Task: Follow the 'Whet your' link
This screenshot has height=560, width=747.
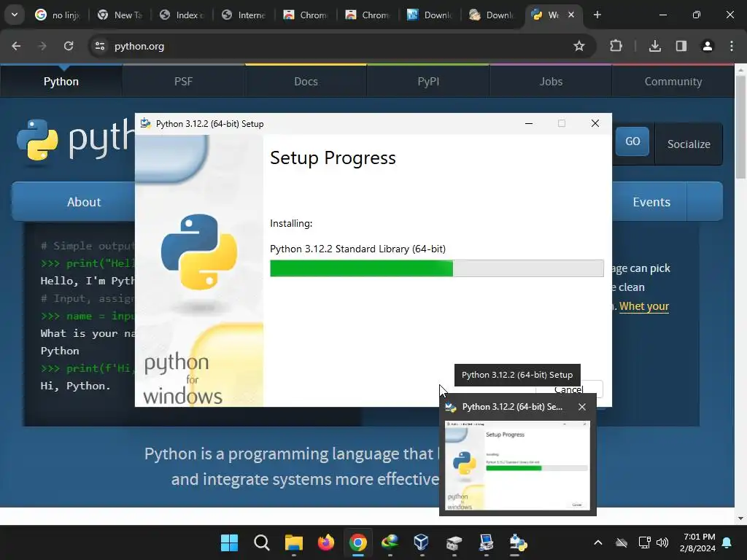Action: click(x=644, y=306)
